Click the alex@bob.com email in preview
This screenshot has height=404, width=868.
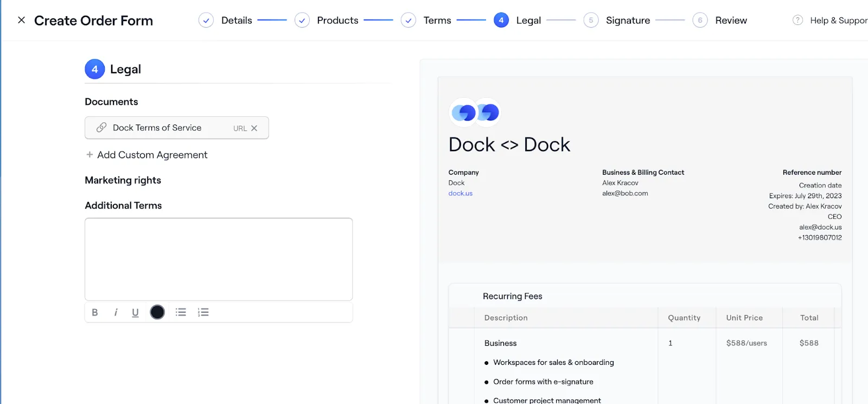(x=625, y=193)
